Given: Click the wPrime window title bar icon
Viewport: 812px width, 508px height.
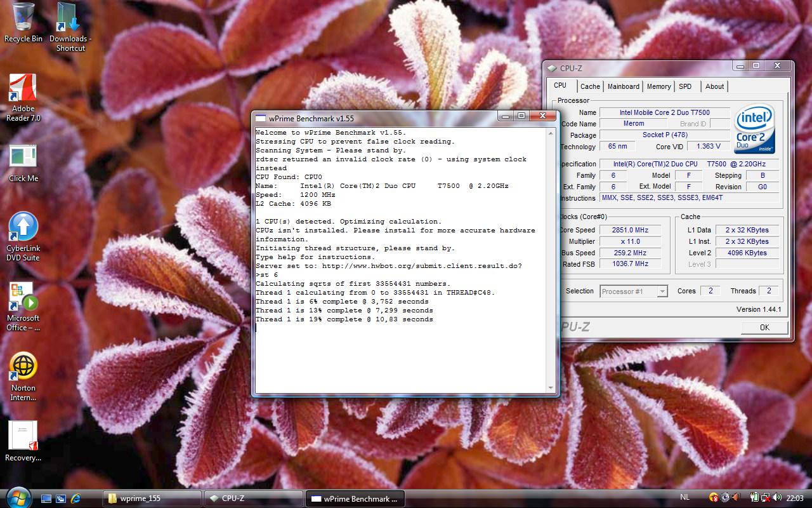Looking at the screenshot, I should pos(261,118).
